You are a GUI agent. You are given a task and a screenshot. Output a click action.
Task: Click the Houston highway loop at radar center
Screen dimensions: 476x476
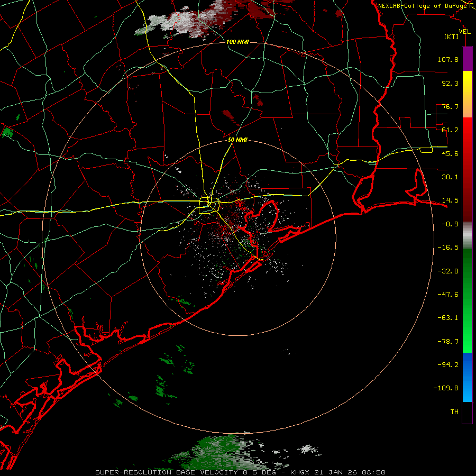click(x=209, y=206)
